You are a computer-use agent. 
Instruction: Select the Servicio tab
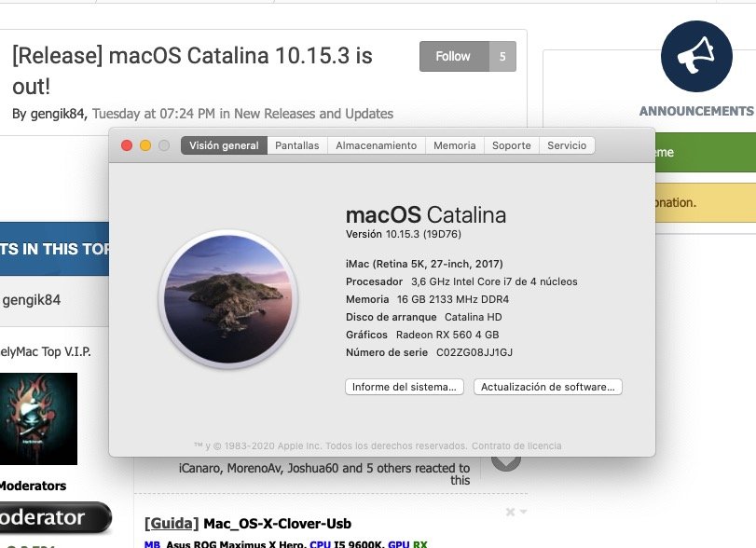[x=567, y=145]
